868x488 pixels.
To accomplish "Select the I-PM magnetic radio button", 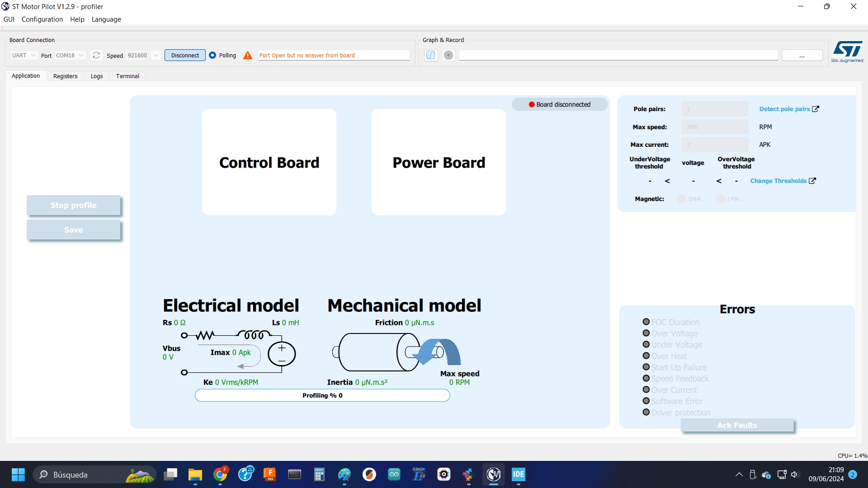I will pos(721,198).
